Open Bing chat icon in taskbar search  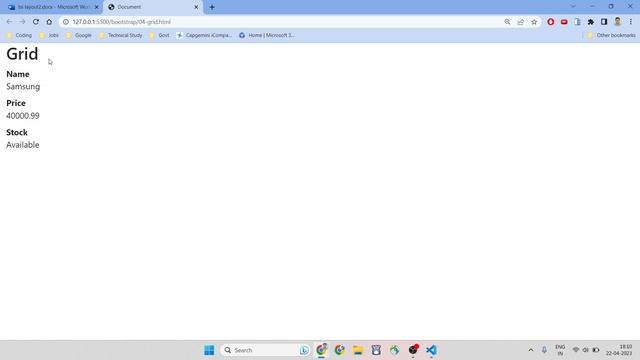(304, 350)
